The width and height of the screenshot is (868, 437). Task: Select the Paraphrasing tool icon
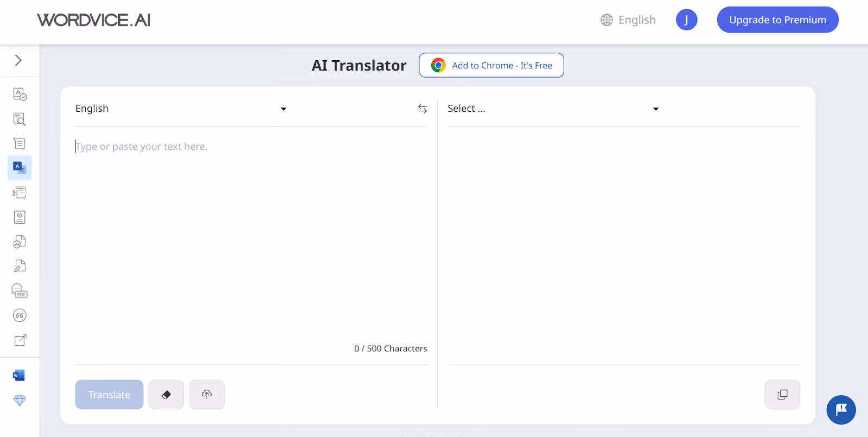coord(20,192)
